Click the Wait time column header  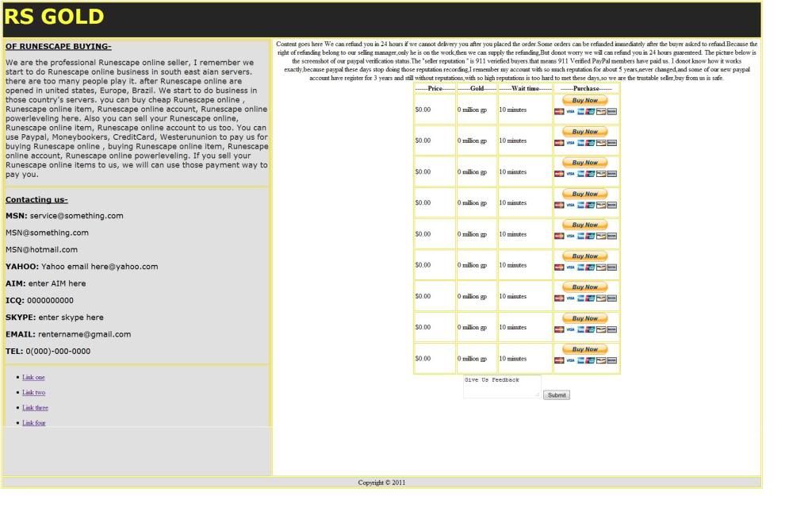525,89
